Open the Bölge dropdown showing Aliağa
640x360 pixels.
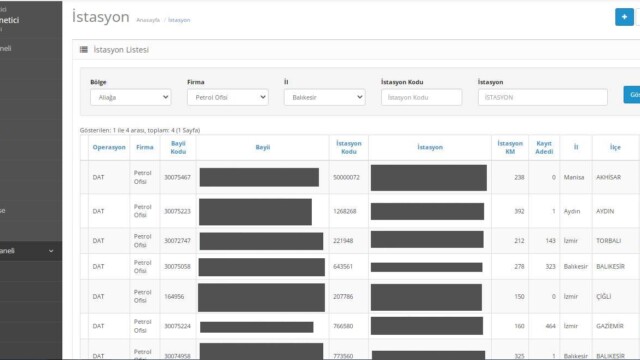(131, 98)
